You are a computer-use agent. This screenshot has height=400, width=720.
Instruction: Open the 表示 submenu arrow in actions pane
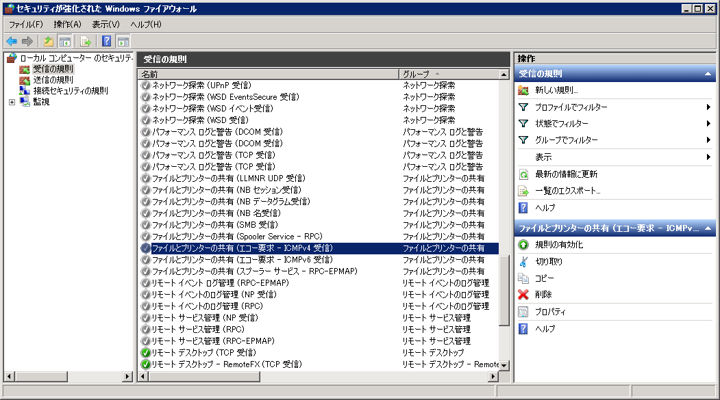point(708,157)
